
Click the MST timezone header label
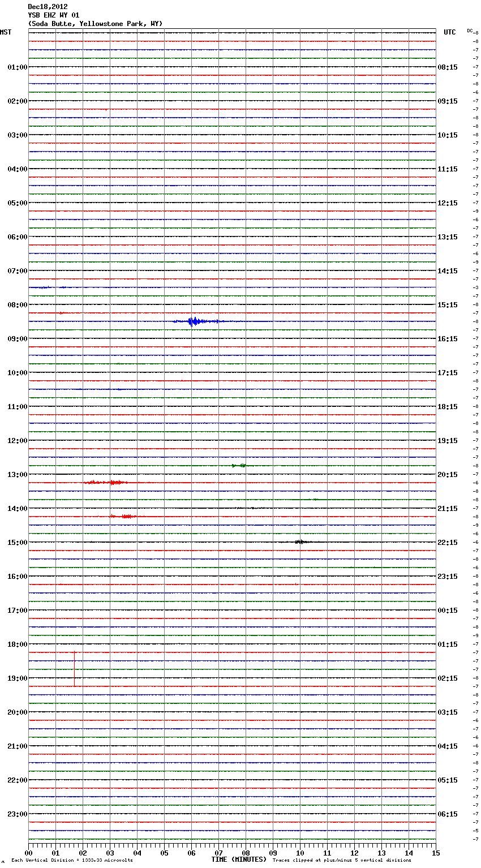(6, 32)
